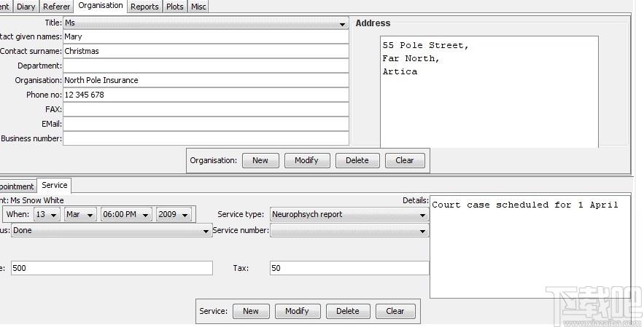The image size is (644, 327).
Task: Open Service type dropdown showing Neurophsych report
Action: [349, 214]
